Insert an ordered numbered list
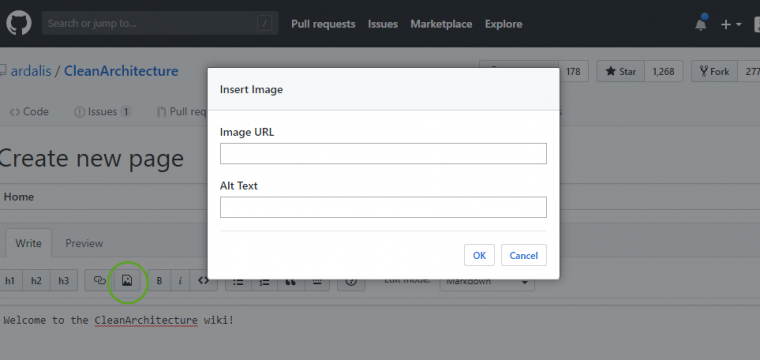The image size is (760, 360). (x=265, y=282)
